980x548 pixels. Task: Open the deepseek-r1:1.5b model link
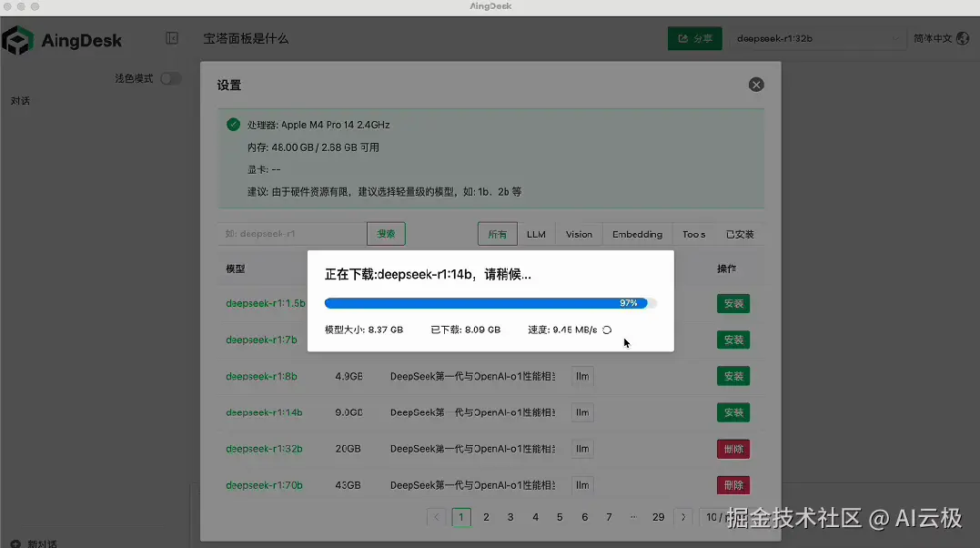click(x=266, y=303)
